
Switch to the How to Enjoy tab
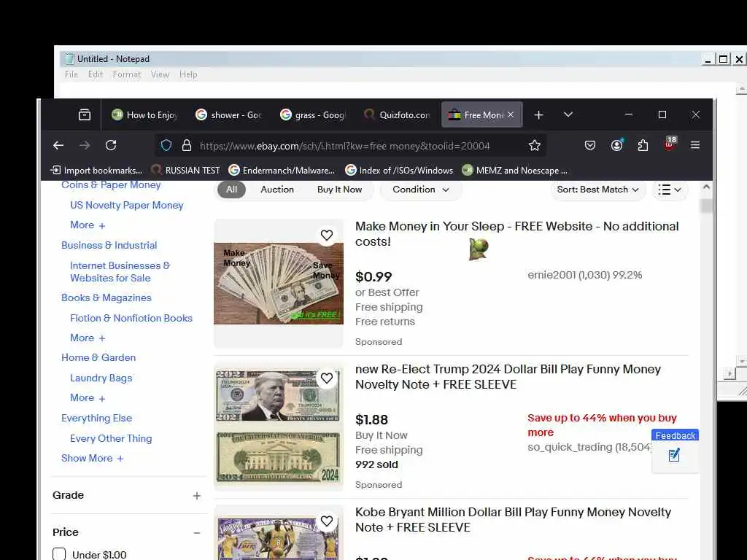coord(144,114)
